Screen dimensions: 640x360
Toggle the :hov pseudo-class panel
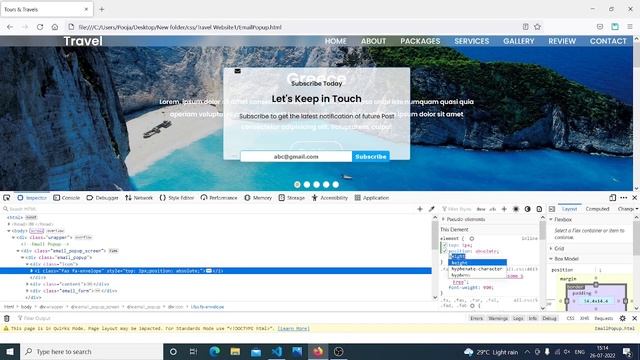481,209
